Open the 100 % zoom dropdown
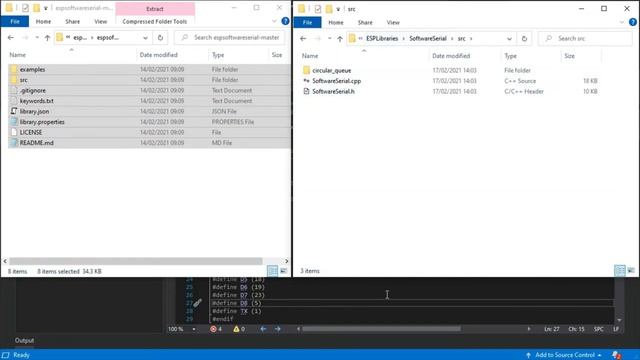 (x=194, y=329)
